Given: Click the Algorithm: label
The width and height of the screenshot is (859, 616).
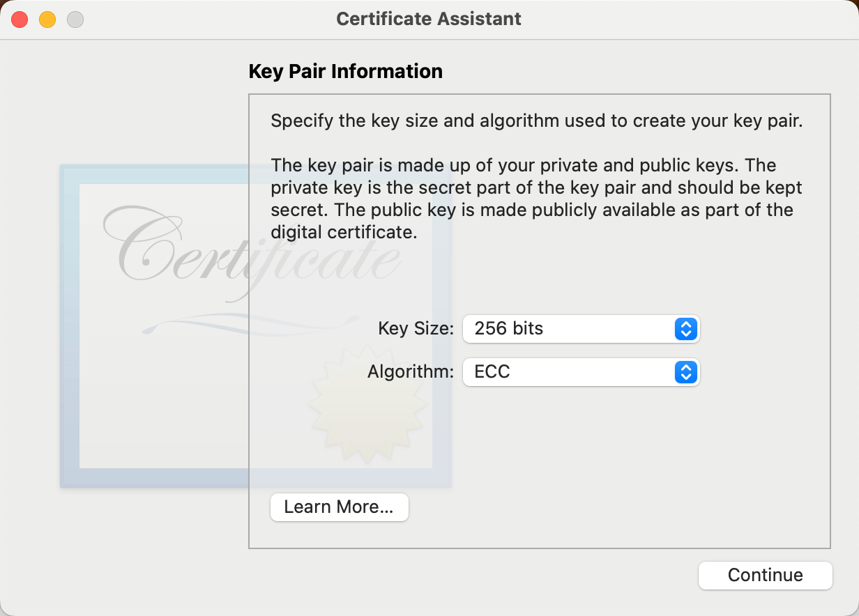Looking at the screenshot, I should pos(411,371).
